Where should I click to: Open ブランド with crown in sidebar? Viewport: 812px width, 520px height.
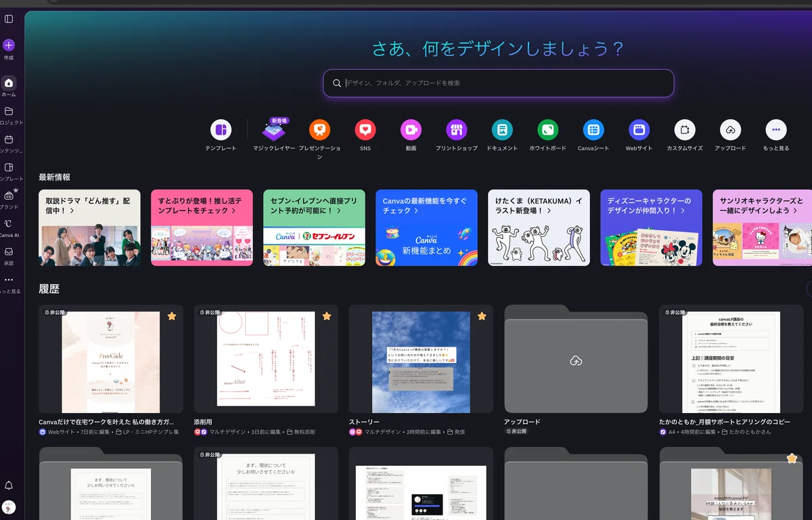click(x=9, y=195)
